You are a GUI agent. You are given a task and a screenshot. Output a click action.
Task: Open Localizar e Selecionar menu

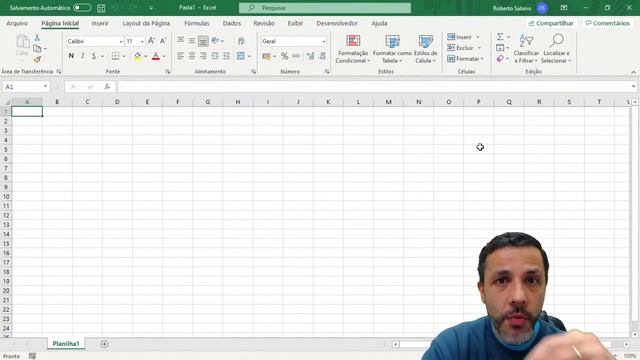(556, 49)
